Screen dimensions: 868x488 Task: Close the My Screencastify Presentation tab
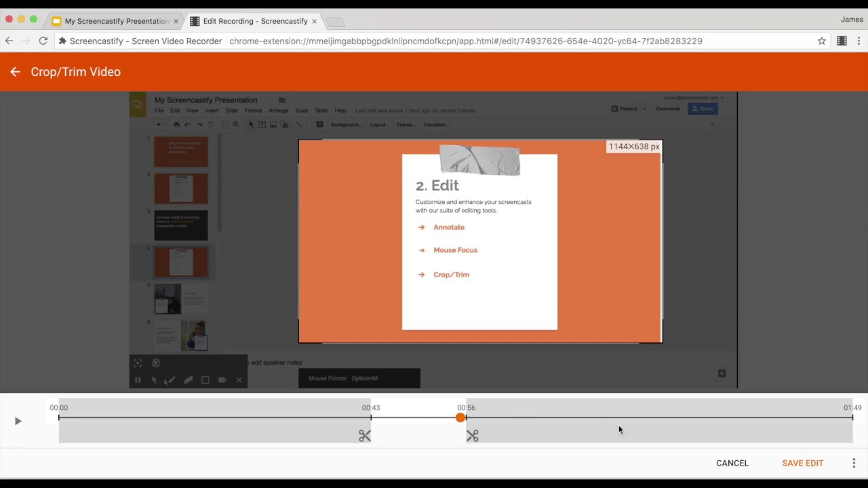pos(176,21)
